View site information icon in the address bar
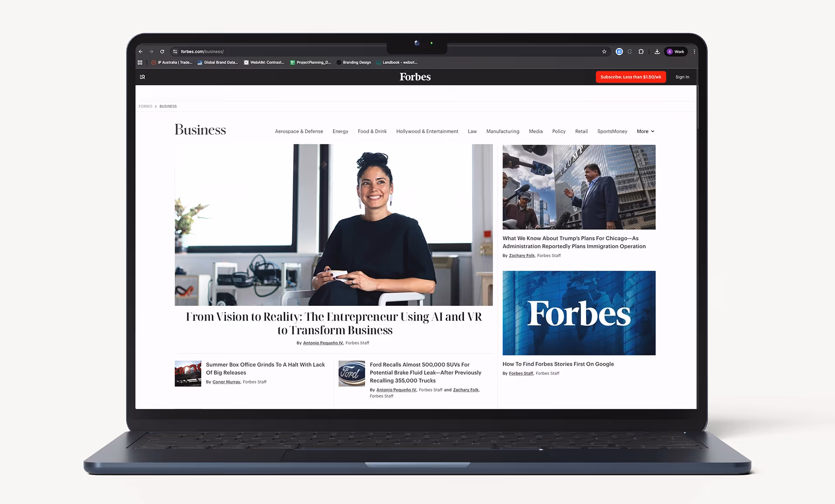 (175, 51)
